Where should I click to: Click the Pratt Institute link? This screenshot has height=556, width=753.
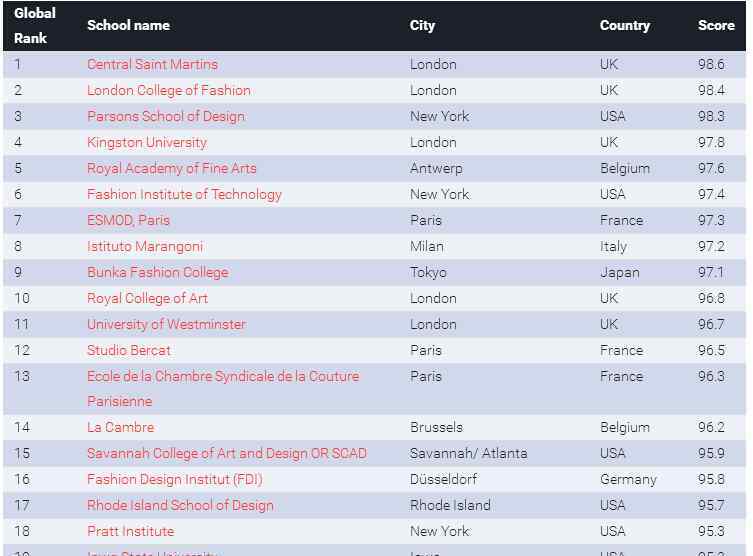point(130,531)
